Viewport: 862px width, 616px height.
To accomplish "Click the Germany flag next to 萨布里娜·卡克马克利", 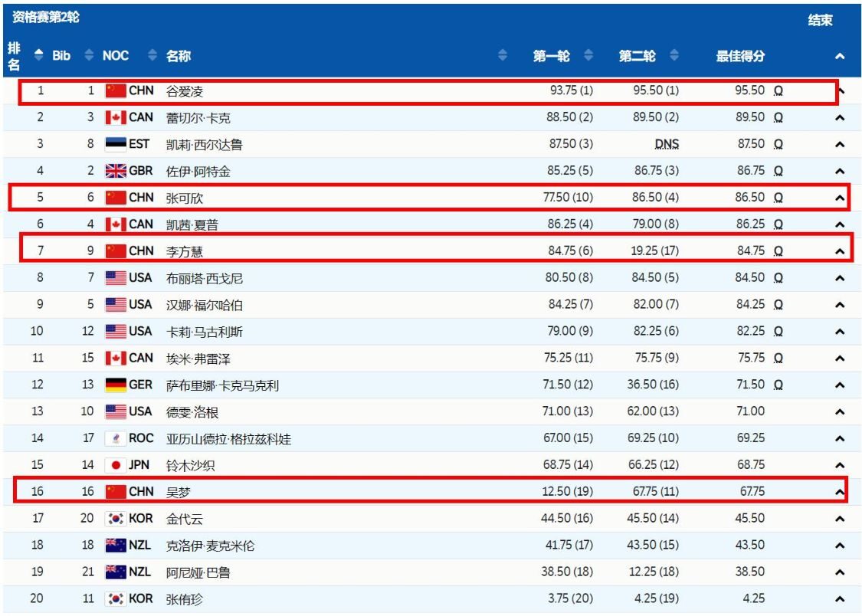I will (x=115, y=384).
